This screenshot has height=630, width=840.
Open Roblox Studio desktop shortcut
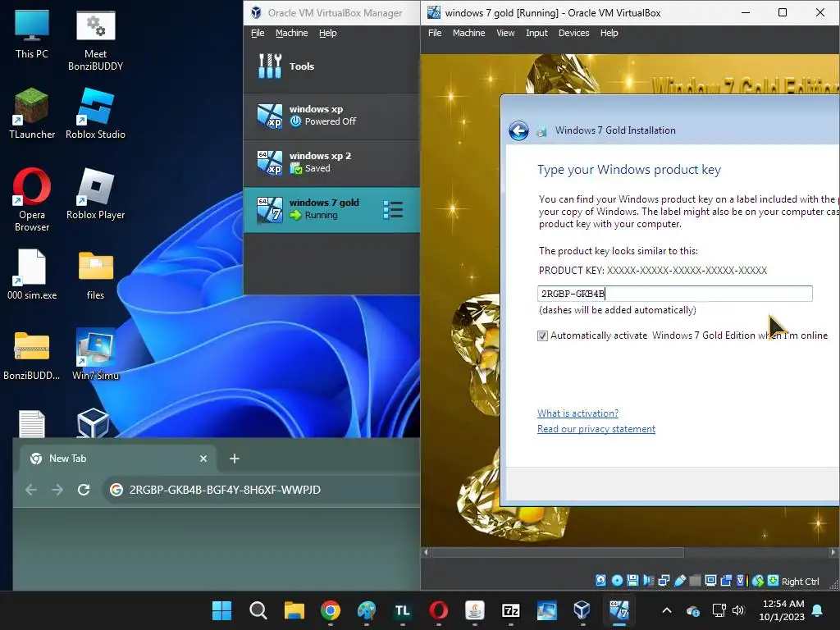click(x=95, y=114)
